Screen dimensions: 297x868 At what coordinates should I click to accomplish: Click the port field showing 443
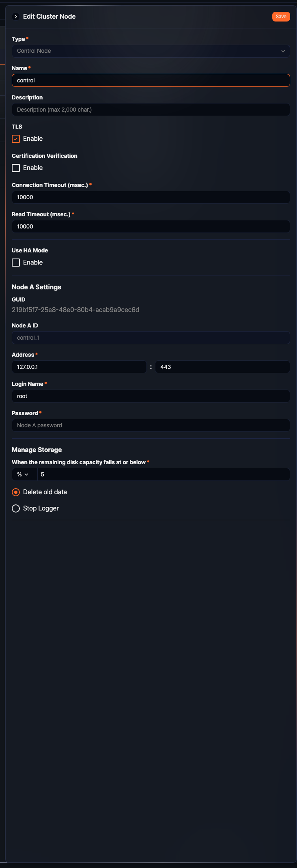click(222, 366)
